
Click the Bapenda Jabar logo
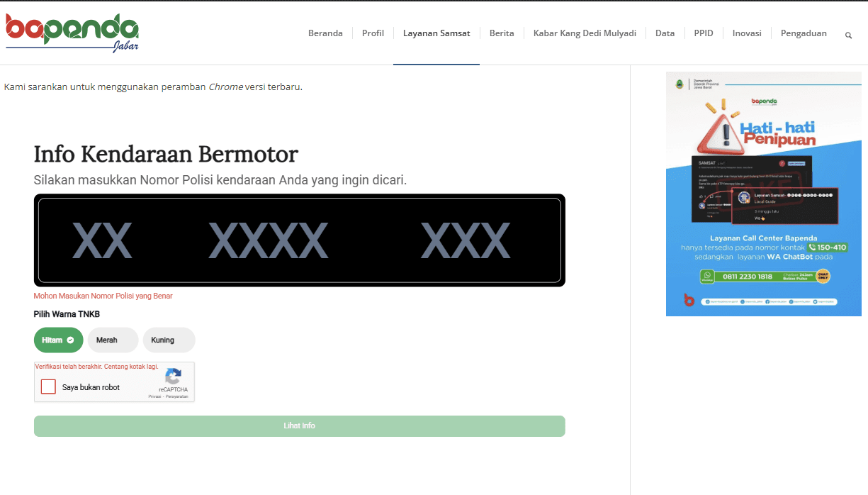(x=72, y=33)
